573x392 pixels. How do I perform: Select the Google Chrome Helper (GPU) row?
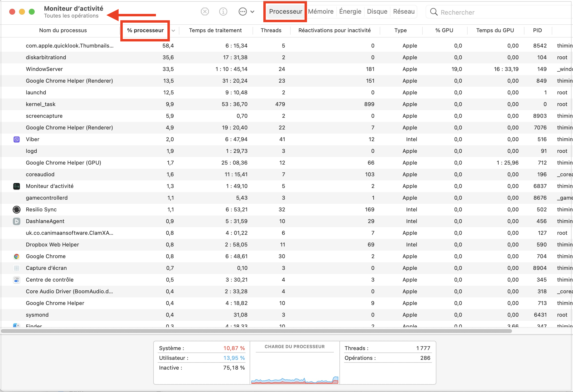286,163
